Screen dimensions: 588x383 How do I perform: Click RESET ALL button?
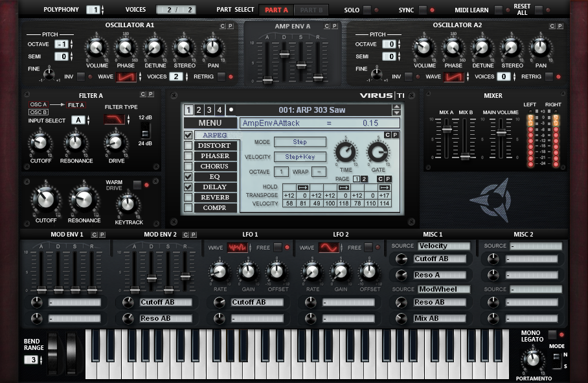coord(539,10)
